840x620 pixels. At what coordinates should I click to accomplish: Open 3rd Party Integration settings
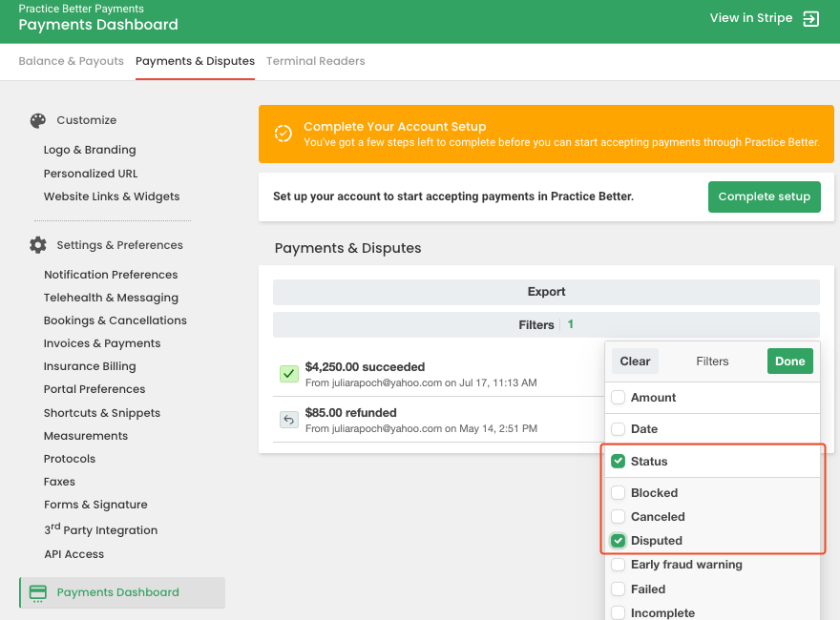[x=101, y=529]
